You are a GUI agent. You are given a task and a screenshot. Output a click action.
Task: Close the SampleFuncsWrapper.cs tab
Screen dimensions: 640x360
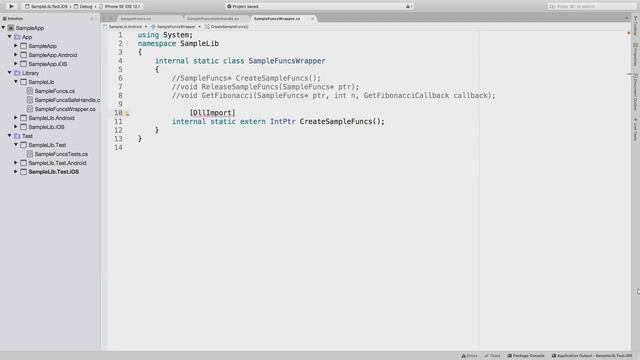tap(313, 18)
